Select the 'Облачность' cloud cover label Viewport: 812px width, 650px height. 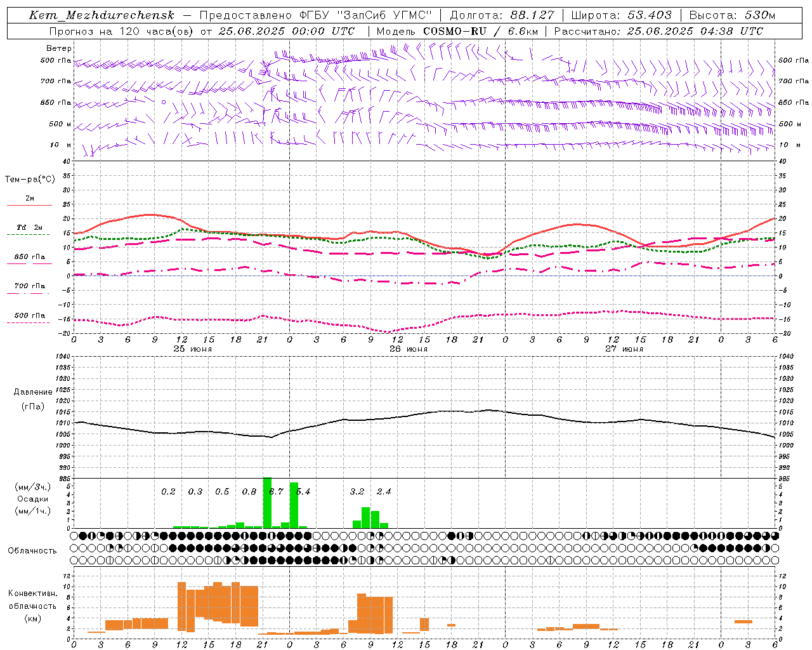(32, 551)
